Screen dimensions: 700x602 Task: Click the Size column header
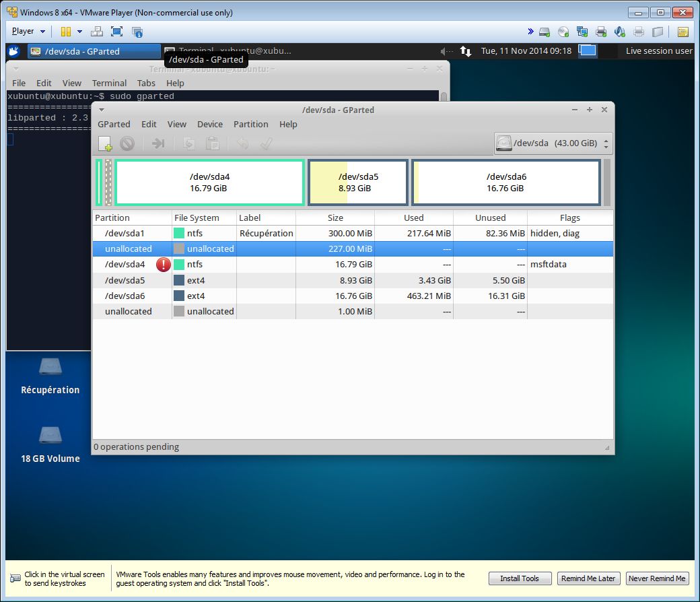(335, 218)
